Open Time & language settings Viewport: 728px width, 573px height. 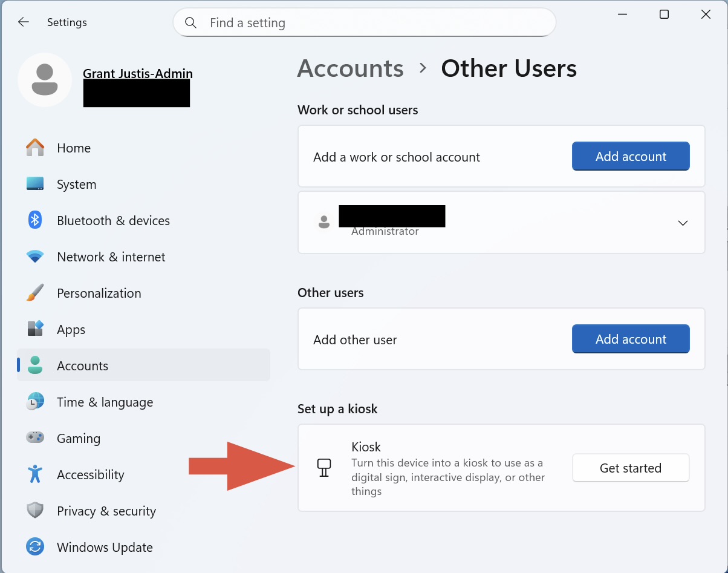coord(143,402)
